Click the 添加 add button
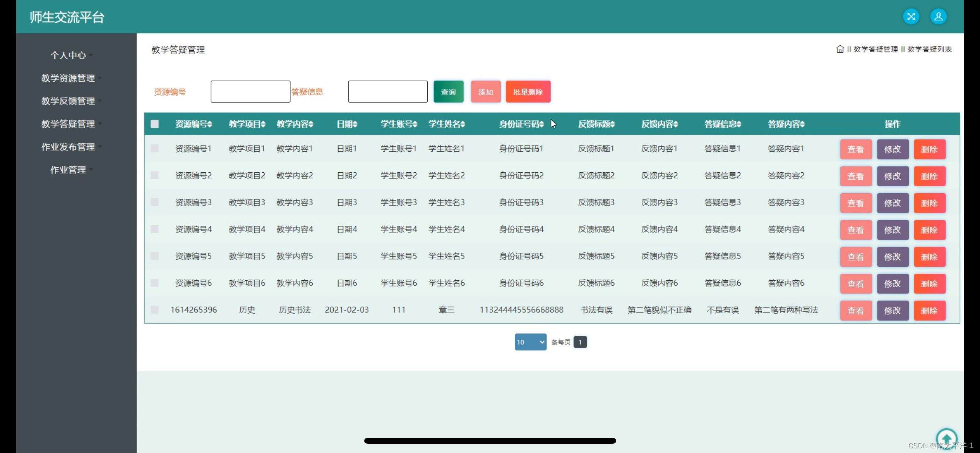This screenshot has width=980, height=453. click(x=485, y=92)
